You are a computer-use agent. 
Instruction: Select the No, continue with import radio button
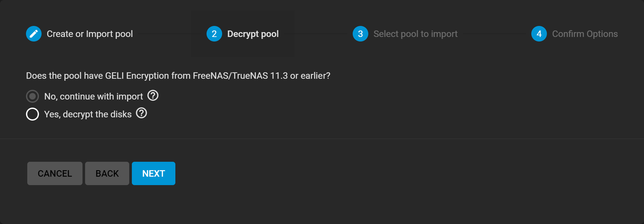[x=32, y=96]
